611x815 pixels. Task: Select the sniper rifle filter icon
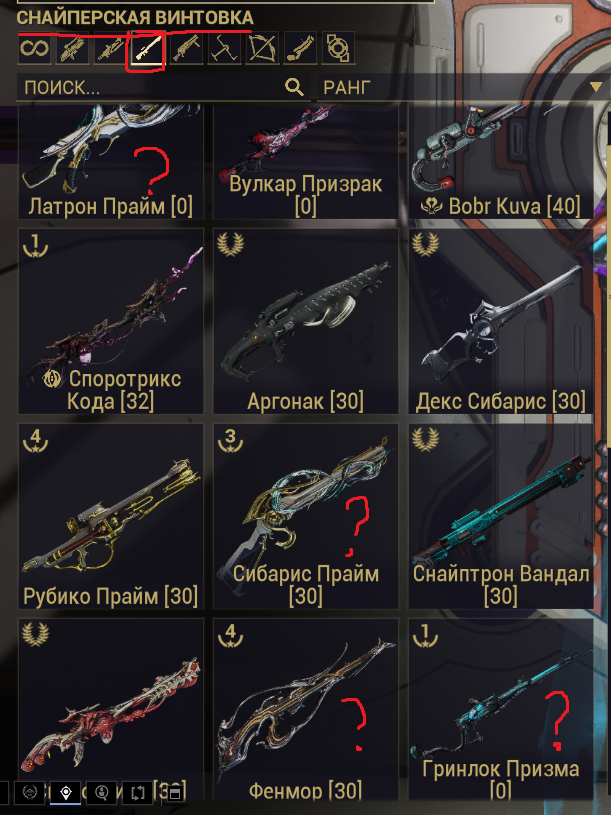[x=148, y=49]
